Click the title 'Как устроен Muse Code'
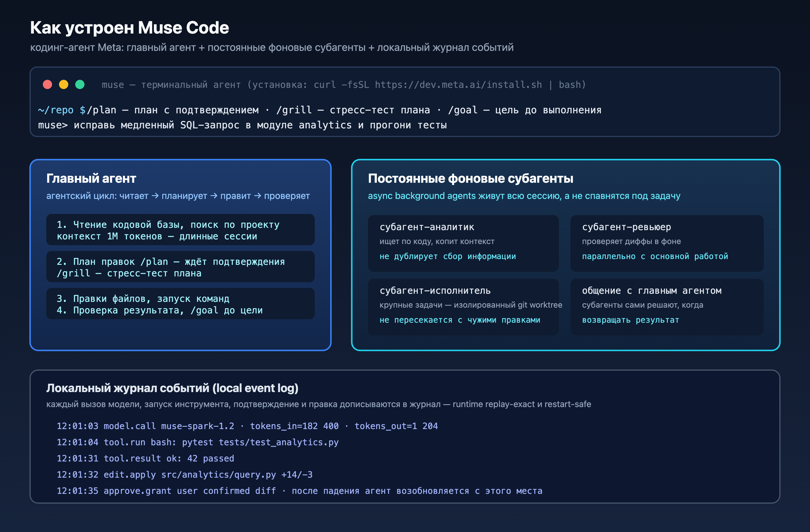 point(129,28)
